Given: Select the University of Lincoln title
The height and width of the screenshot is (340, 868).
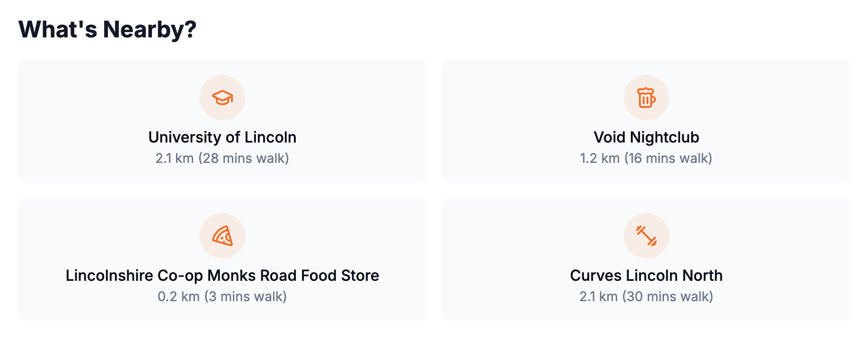Looking at the screenshot, I should 222,137.
